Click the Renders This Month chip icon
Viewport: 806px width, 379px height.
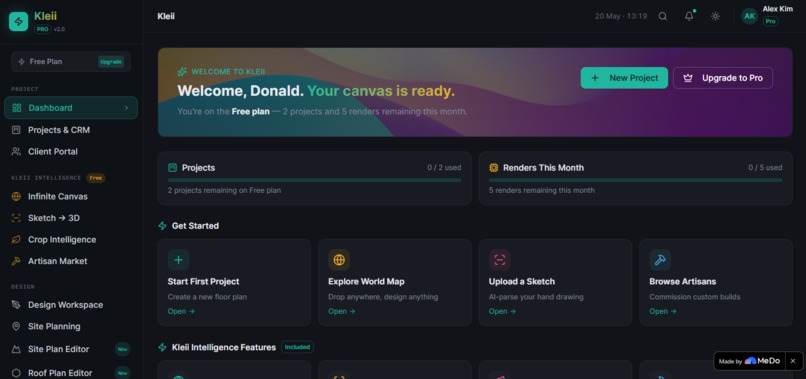[494, 168]
